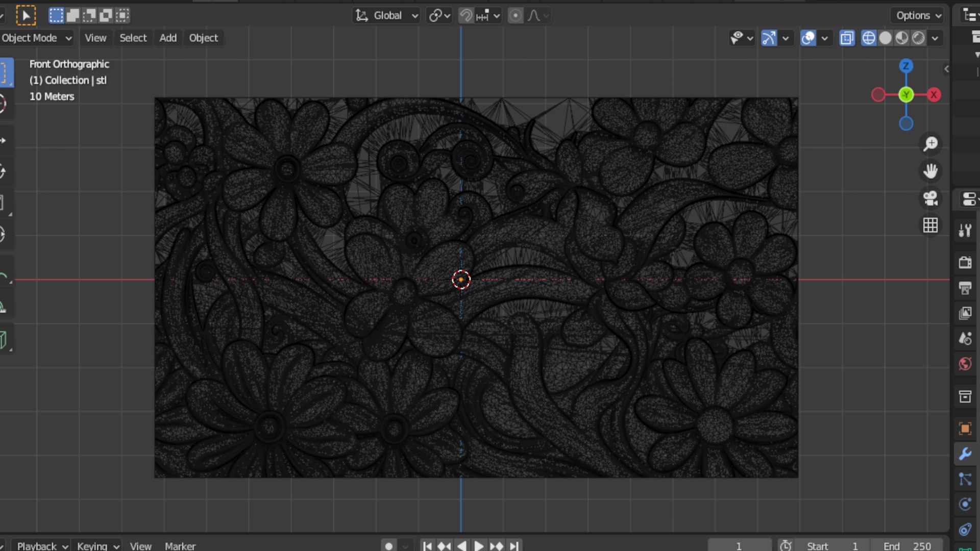This screenshot has width=980, height=551.
Task: Click the Play animation button
Action: [479, 546]
